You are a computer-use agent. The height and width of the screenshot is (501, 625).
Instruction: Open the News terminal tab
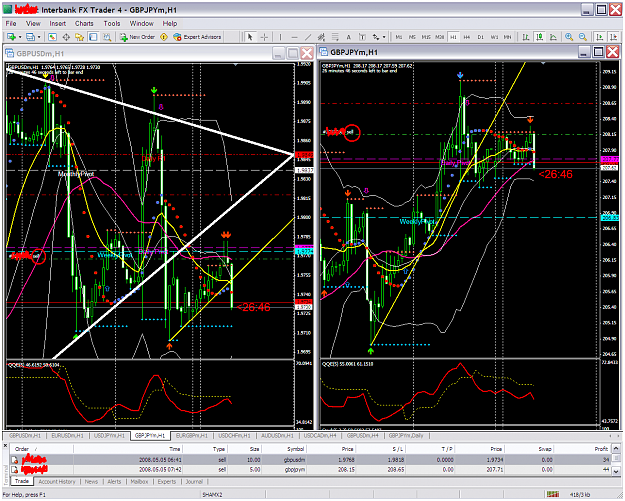click(91, 482)
